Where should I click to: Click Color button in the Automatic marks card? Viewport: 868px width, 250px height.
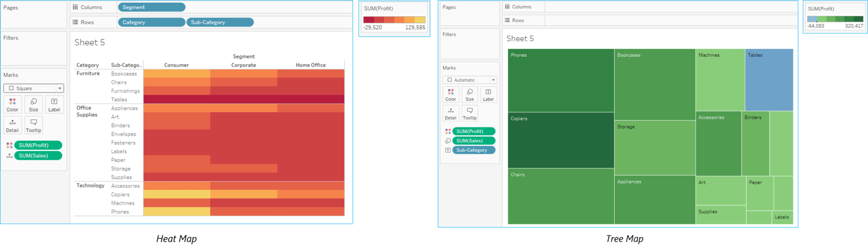[451, 95]
